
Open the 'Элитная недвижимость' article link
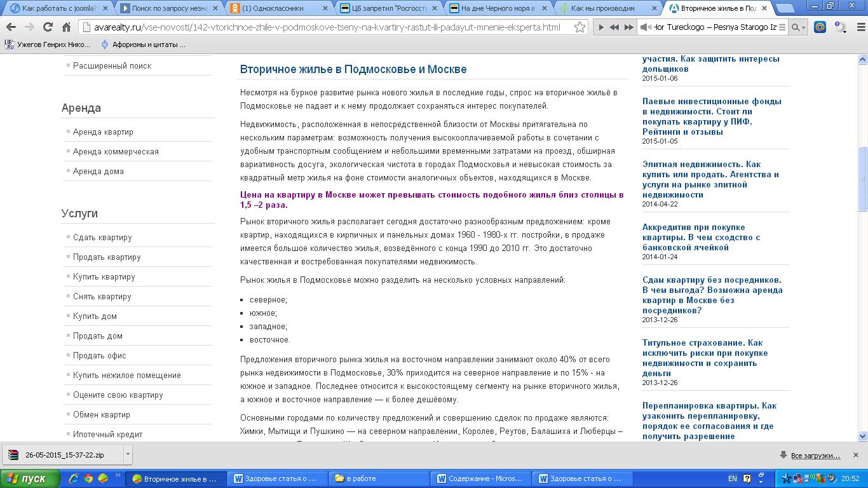710,179
